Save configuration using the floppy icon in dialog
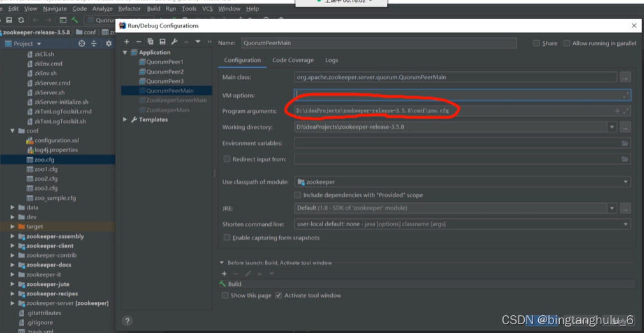 click(x=162, y=42)
